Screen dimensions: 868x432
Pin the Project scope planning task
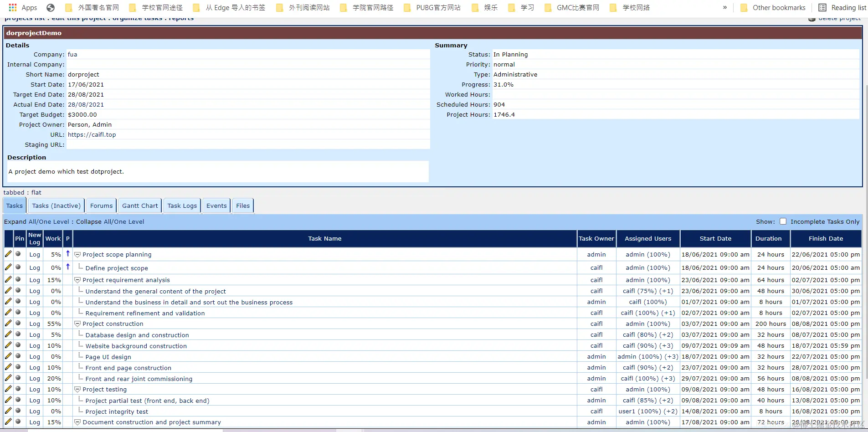click(x=18, y=254)
